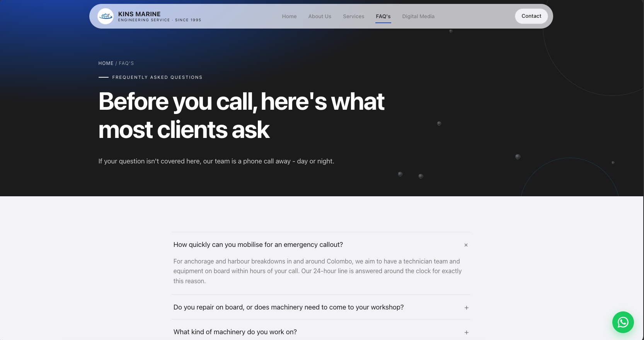The height and width of the screenshot is (340, 644).
Task: Click "ENGINEERING SERVICE · SINCE 1995" tagline
Action: point(160,20)
